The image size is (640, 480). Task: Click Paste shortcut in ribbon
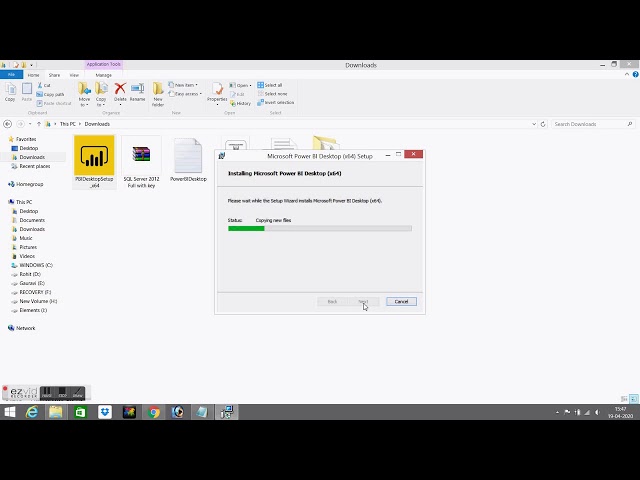coord(54,103)
